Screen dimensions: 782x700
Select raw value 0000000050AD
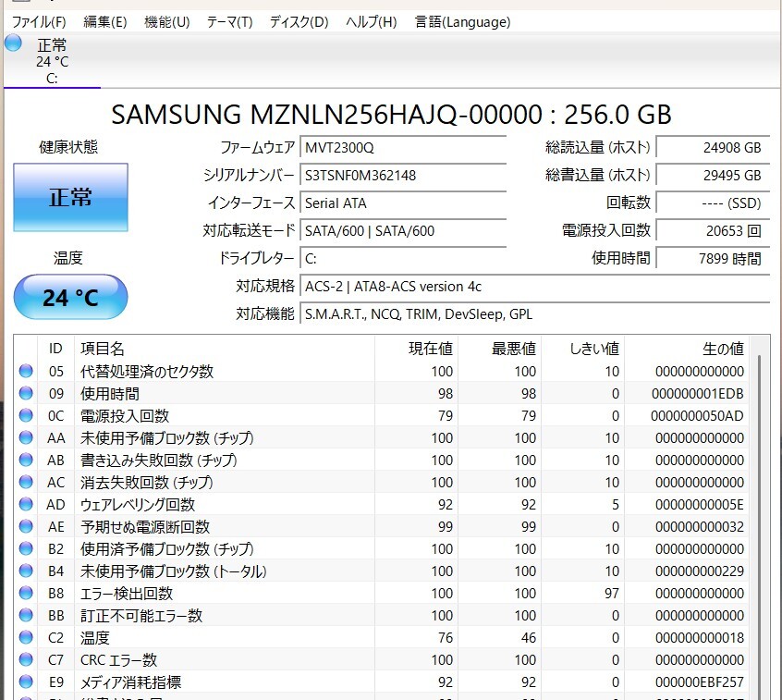[x=697, y=415]
